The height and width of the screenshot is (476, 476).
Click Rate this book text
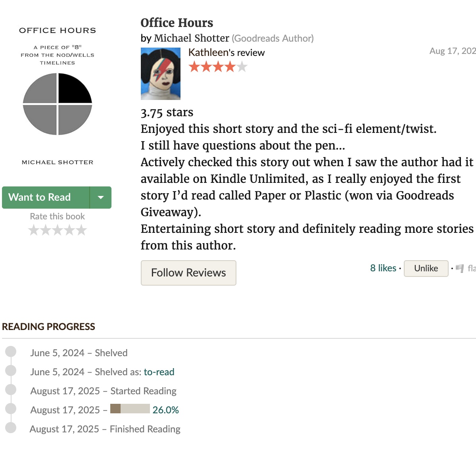pyautogui.click(x=57, y=216)
